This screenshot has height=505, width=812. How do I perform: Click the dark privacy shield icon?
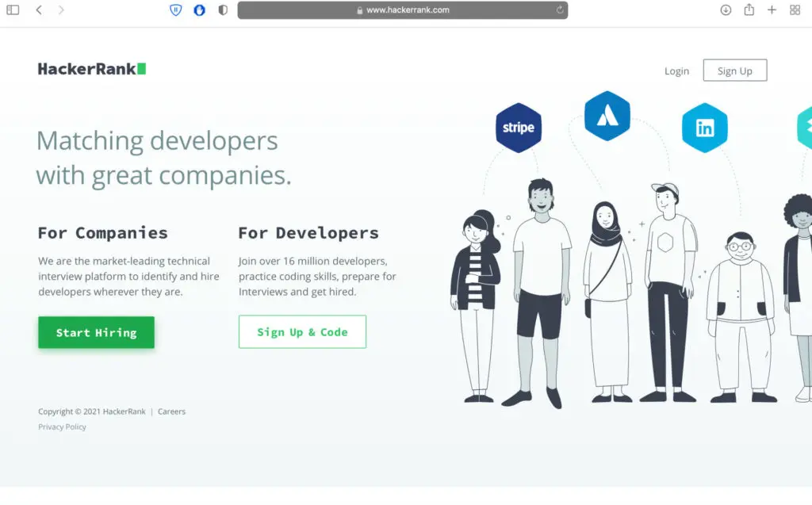tap(222, 10)
